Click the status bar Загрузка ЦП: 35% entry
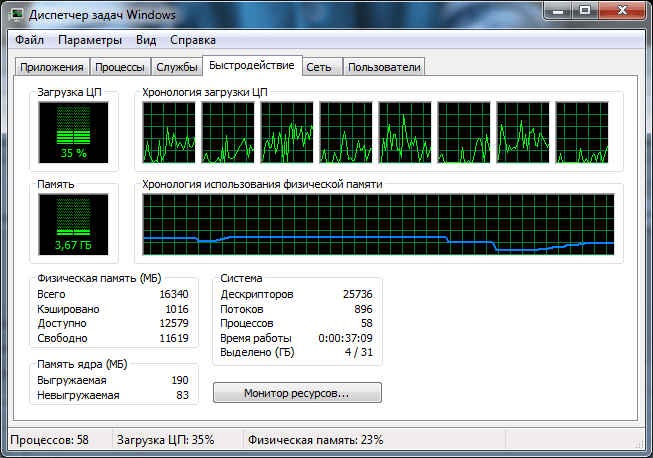 click(x=178, y=440)
